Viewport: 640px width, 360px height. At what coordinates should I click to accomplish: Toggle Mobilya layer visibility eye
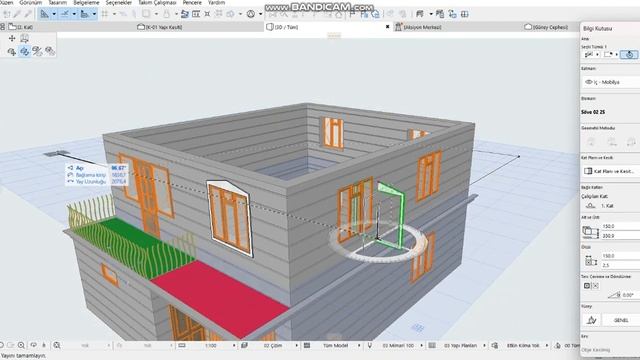coord(589,82)
